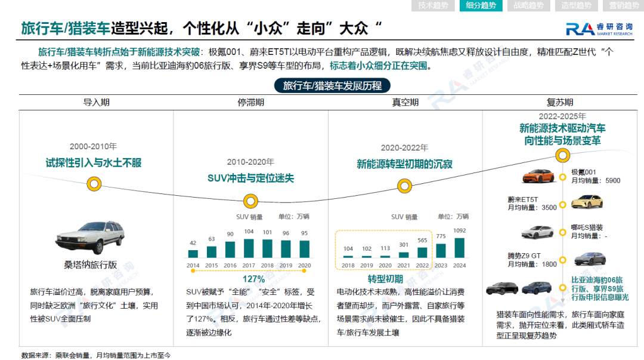Screen dimensions: 644x360
Task: Select the text 月均销量：1800
Action: (532, 264)
